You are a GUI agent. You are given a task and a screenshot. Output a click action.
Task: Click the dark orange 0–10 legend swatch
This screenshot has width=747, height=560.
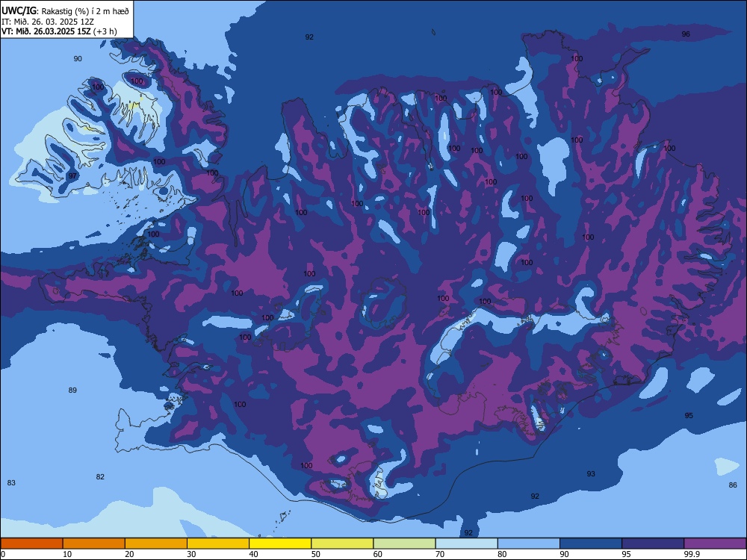32,544
